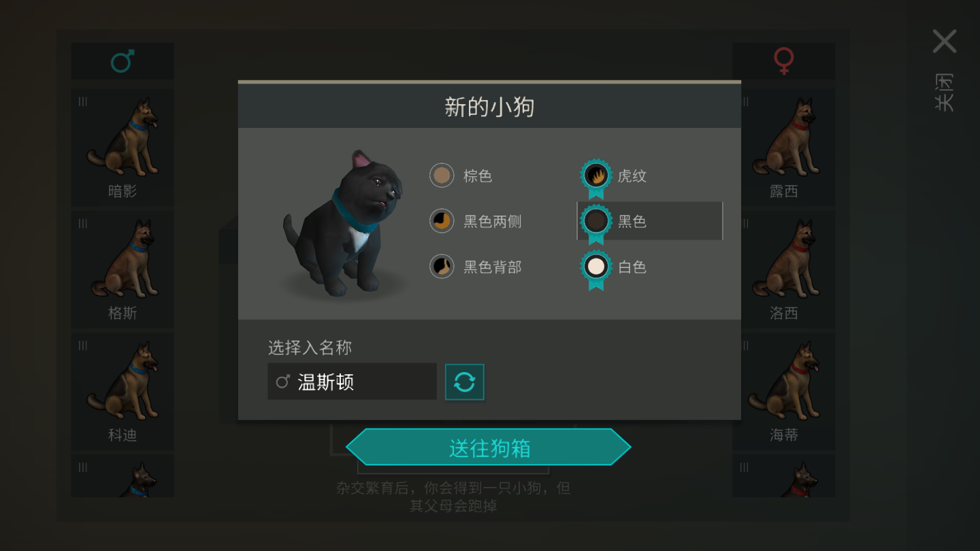Choose the 虎纹 brindle ribbon icon

click(596, 178)
